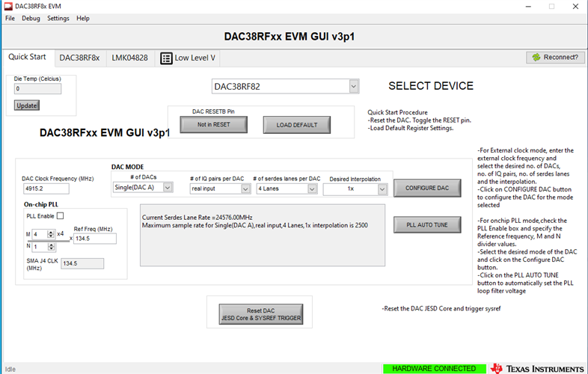Enable the PLL Enable checkbox
The height and width of the screenshot is (374, 588).
pyautogui.click(x=60, y=215)
